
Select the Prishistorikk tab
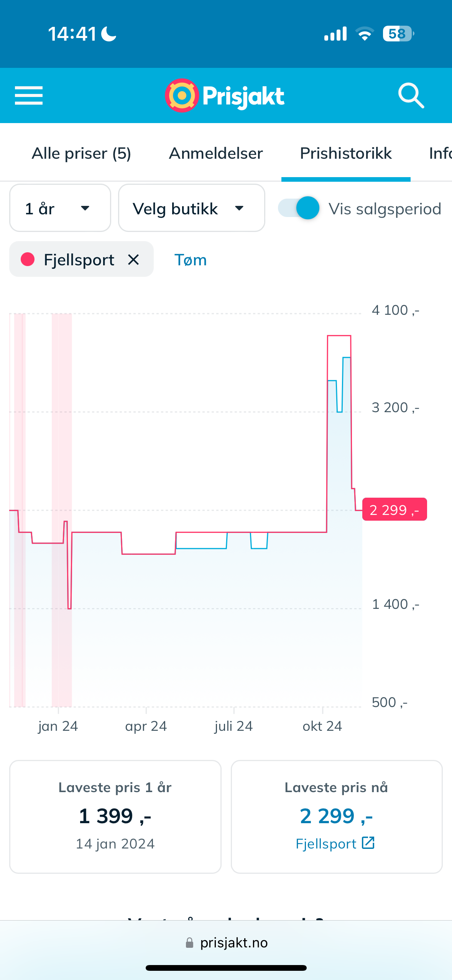345,153
